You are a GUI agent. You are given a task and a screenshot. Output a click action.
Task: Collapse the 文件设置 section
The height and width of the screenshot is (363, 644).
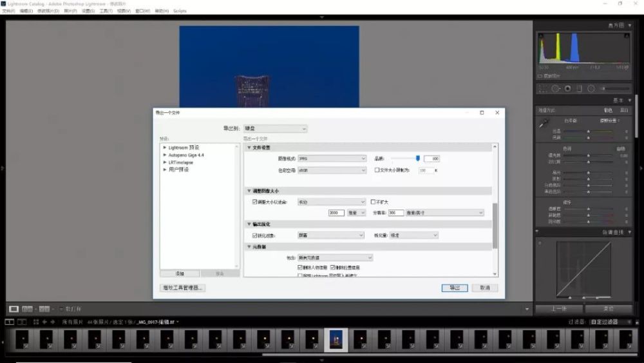coord(249,148)
